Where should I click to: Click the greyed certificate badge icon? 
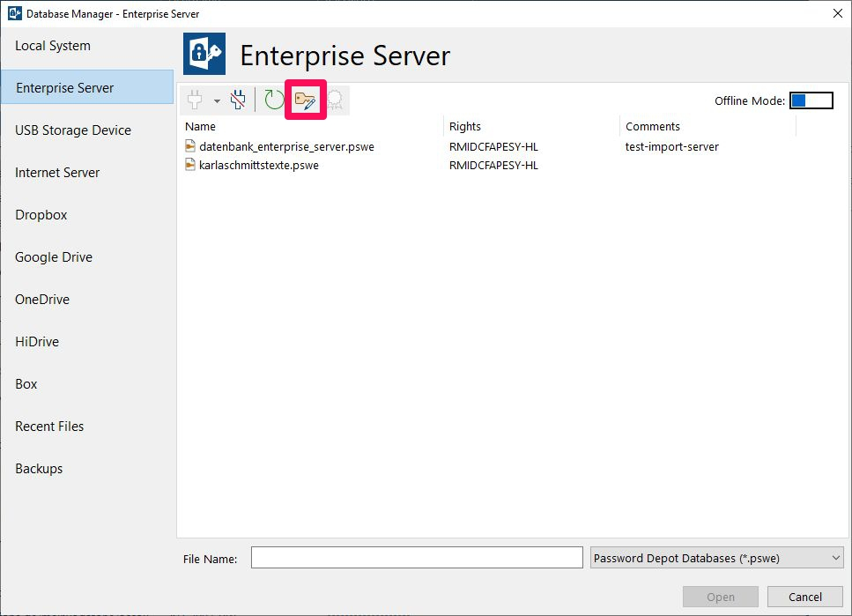[335, 100]
